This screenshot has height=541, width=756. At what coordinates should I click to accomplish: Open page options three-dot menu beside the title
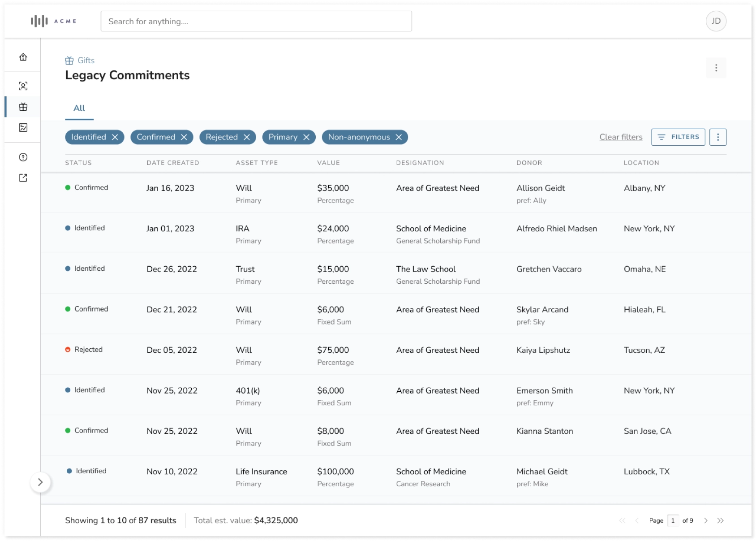coord(716,68)
